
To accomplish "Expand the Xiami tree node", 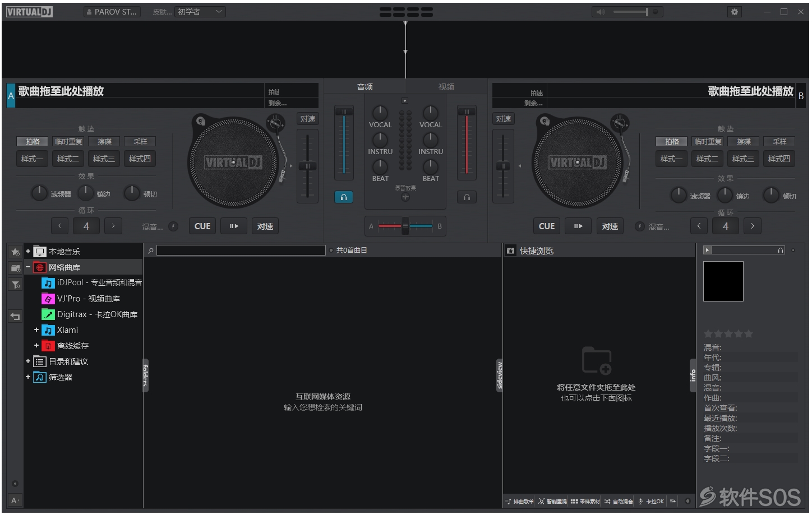I will point(36,330).
